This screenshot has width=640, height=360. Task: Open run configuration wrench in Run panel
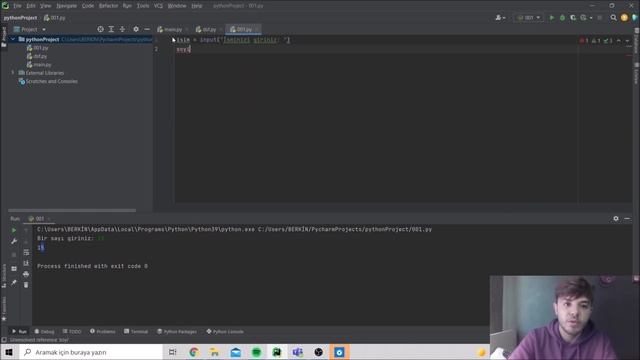(x=14, y=241)
